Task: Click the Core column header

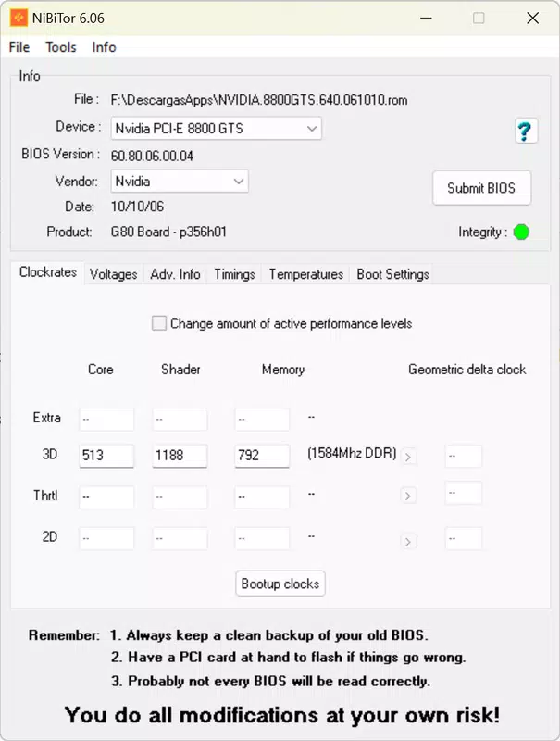Action: pos(101,369)
